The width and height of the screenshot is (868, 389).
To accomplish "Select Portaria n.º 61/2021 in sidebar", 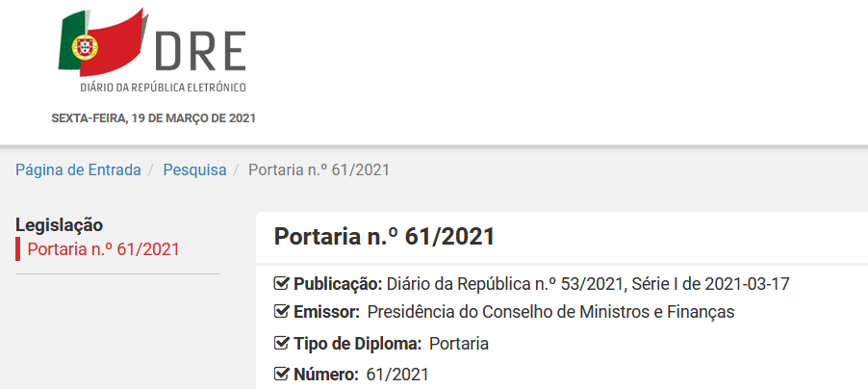I will pyautogui.click(x=104, y=248).
